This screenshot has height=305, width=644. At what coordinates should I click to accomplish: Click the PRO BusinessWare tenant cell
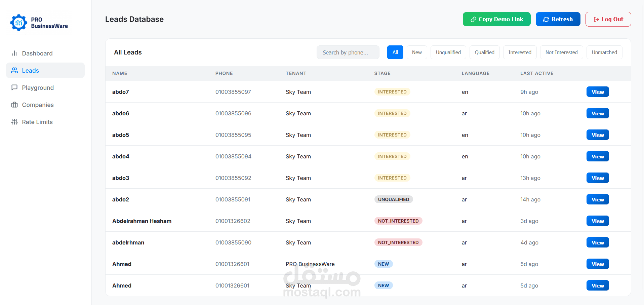tap(310, 264)
